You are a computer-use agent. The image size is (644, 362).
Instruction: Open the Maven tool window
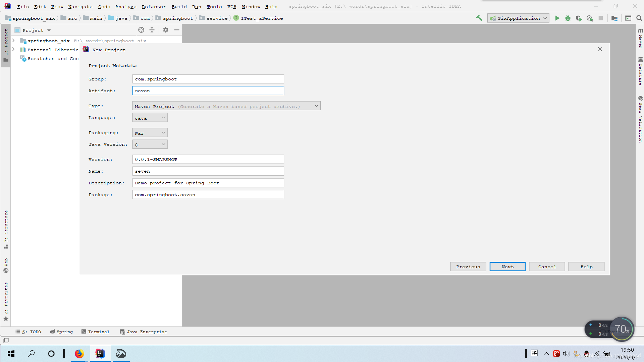click(640, 38)
